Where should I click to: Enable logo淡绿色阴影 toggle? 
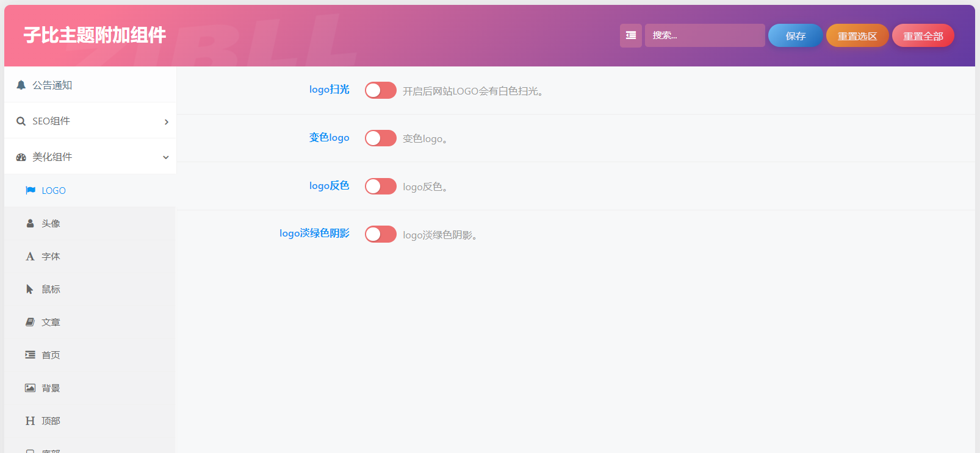[380, 234]
